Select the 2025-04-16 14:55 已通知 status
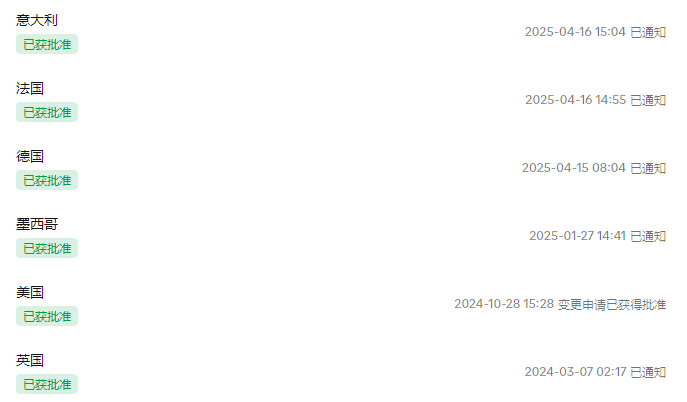Screen dimensions: 687x402 coord(596,100)
